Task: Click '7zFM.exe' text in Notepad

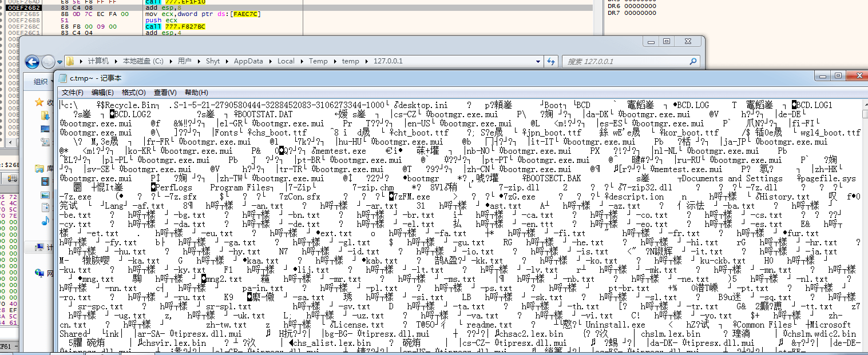Action: coord(411,197)
